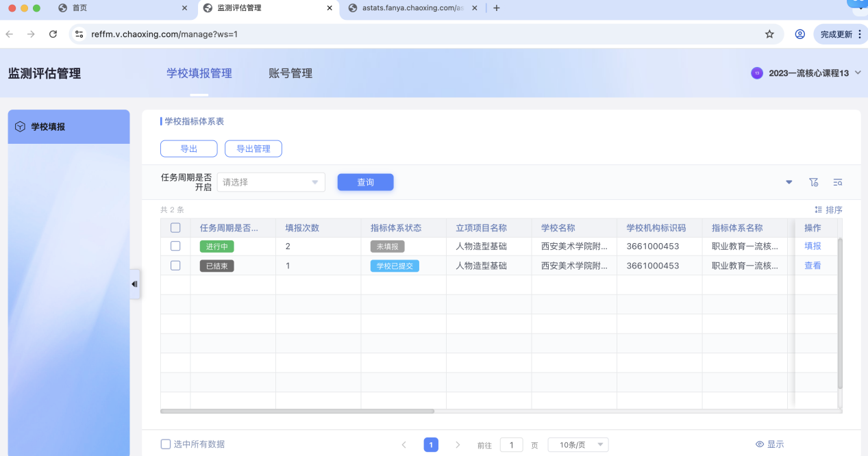Screen dimensions: 868x456
Task: Open the browser profile icon
Action: click(799, 34)
